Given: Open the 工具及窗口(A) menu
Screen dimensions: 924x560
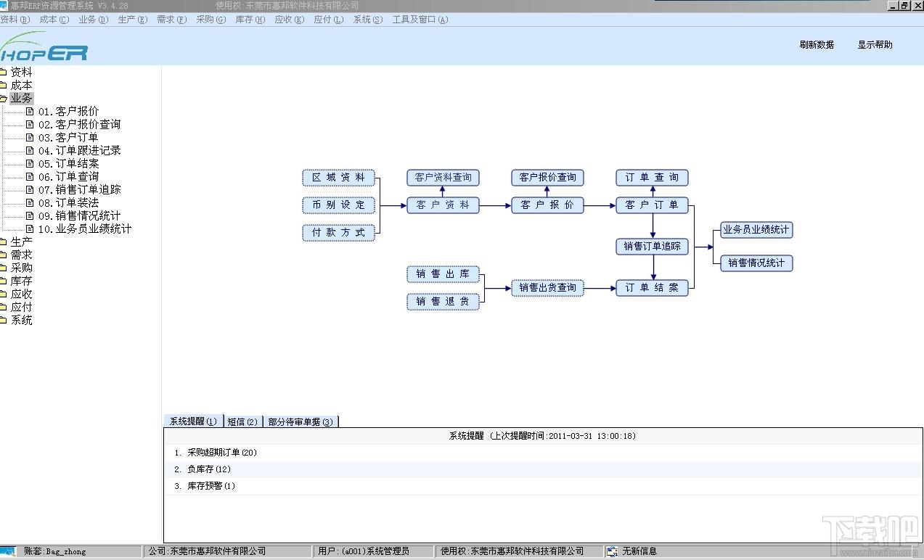Looking at the screenshot, I should 420,20.
